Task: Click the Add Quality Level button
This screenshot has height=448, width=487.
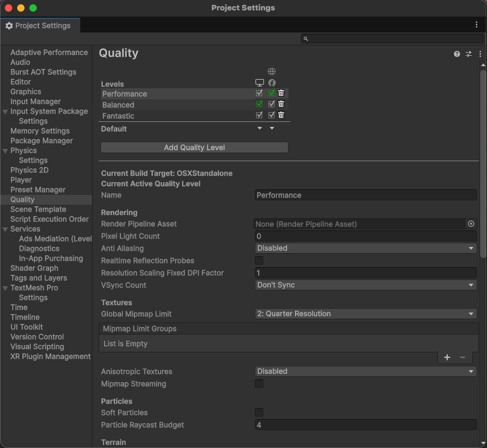Action: 194,148
